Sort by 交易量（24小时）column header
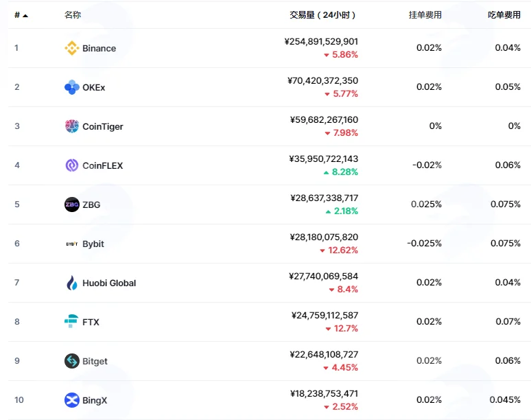Screen dimensions: 531x420 click(322, 15)
